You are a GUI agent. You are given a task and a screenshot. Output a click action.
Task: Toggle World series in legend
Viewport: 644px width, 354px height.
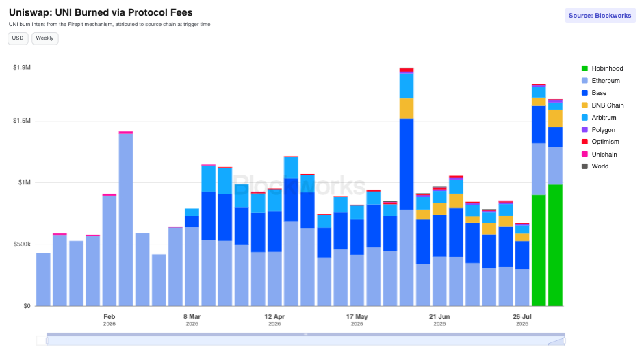(x=595, y=166)
